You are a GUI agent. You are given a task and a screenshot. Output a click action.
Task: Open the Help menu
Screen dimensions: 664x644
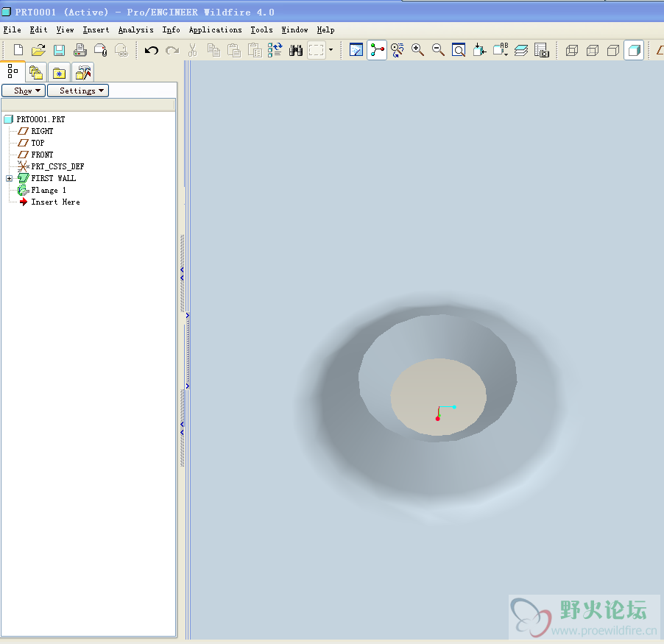coord(325,29)
